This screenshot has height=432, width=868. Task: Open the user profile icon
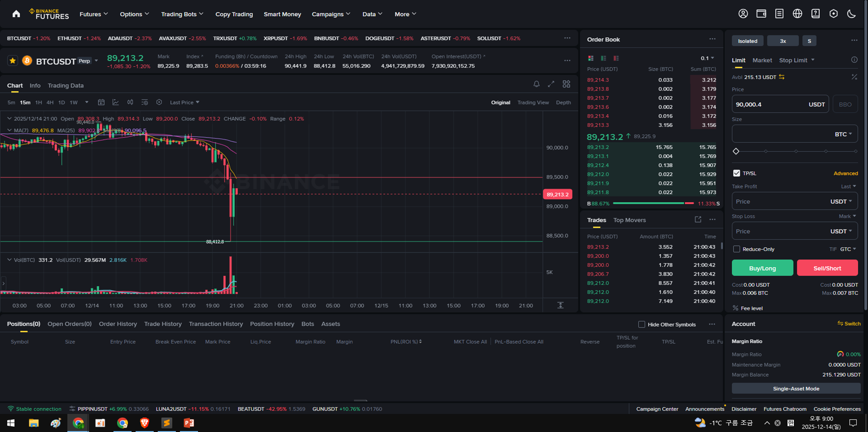743,14
